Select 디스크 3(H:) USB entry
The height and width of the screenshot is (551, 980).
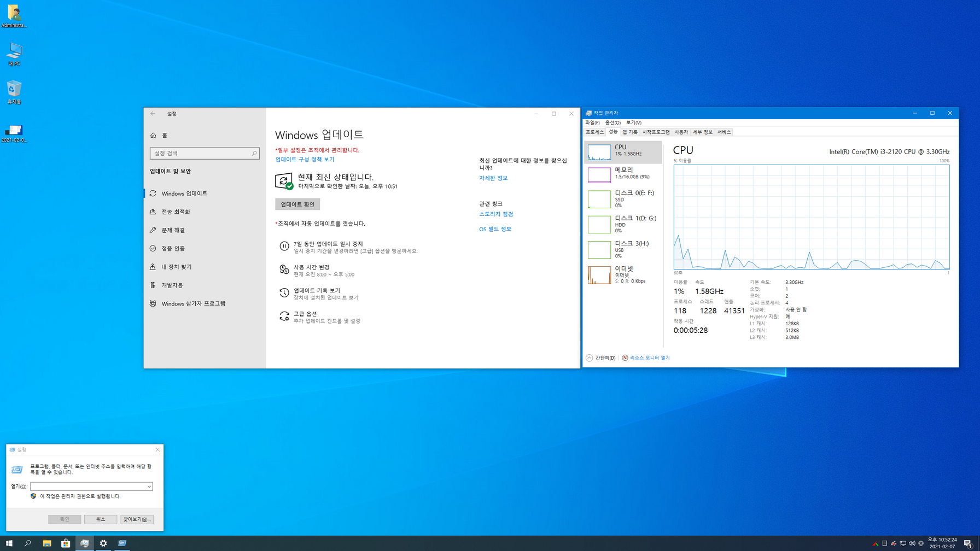623,249
